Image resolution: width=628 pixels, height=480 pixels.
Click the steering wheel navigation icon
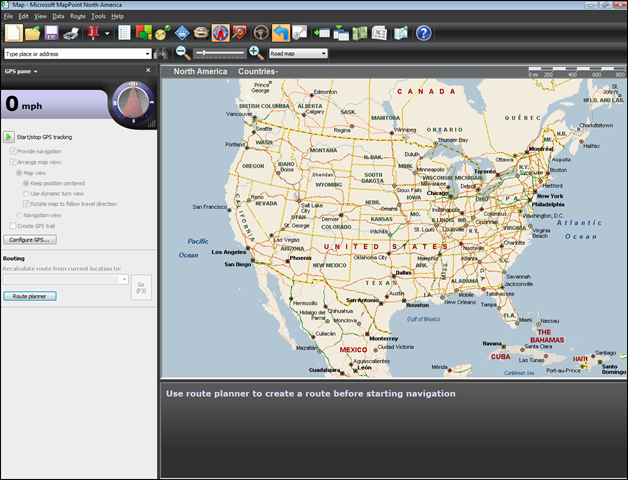[261, 33]
